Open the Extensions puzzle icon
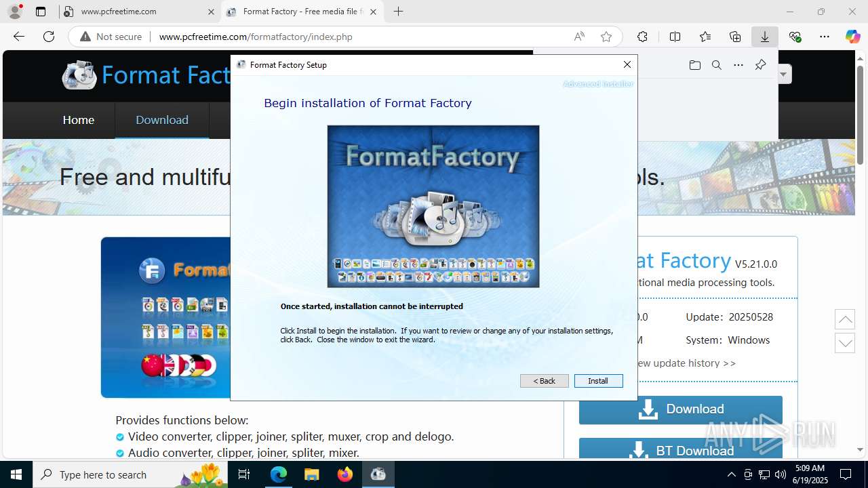 coord(642,37)
